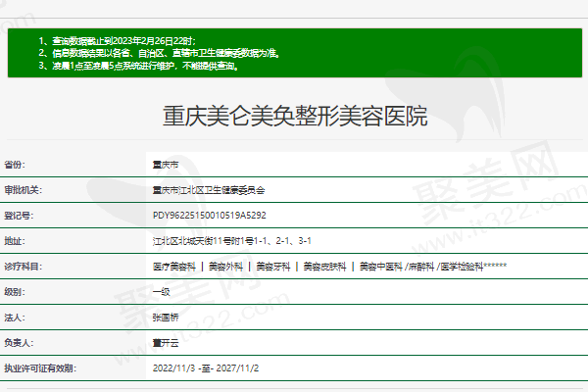Screen dimensions: 588x392
Task: Select the 省份 label
Action: point(15,165)
